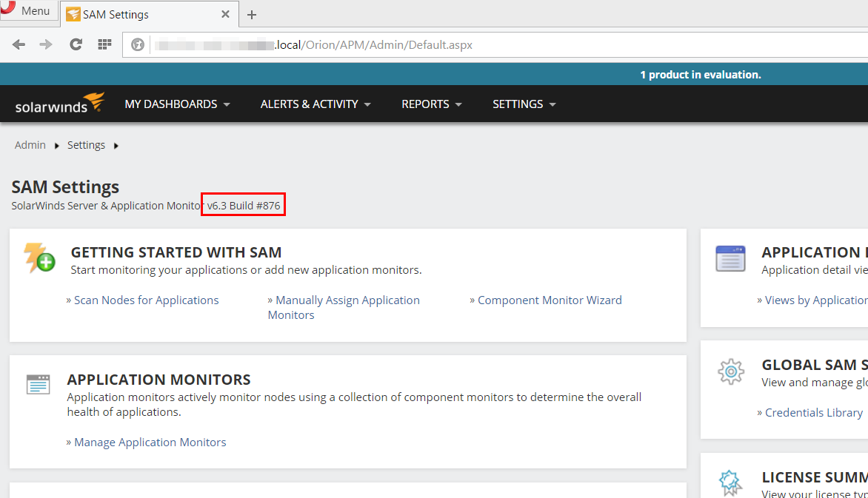This screenshot has width=868, height=498.
Task: Click the site info globe icon
Action: [x=138, y=45]
